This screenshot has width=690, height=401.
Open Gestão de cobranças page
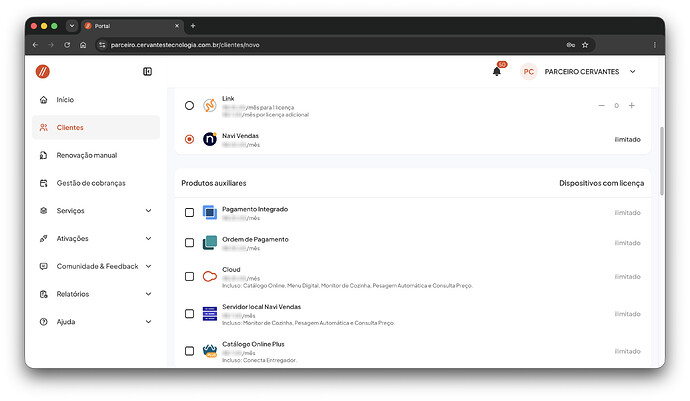[96, 183]
